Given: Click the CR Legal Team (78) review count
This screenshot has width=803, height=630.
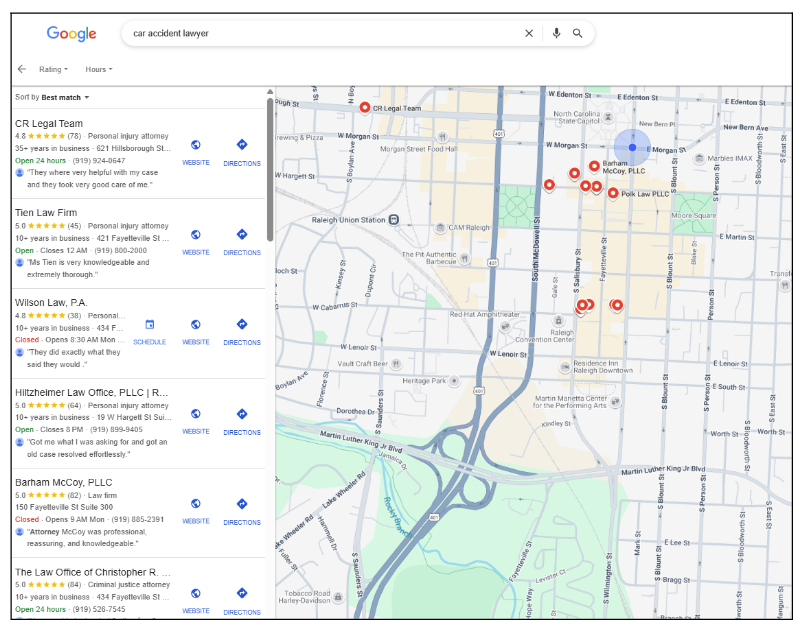Looking at the screenshot, I should tap(74, 136).
